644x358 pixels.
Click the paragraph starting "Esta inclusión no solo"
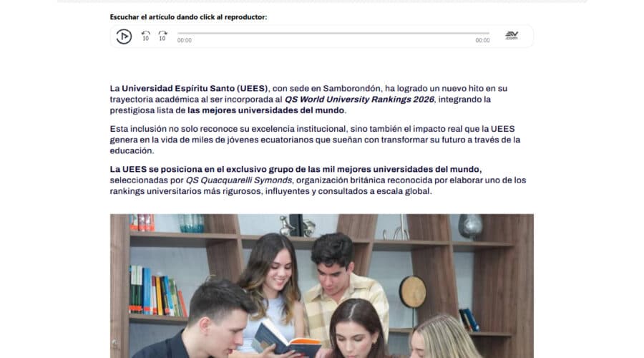tap(315, 140)
